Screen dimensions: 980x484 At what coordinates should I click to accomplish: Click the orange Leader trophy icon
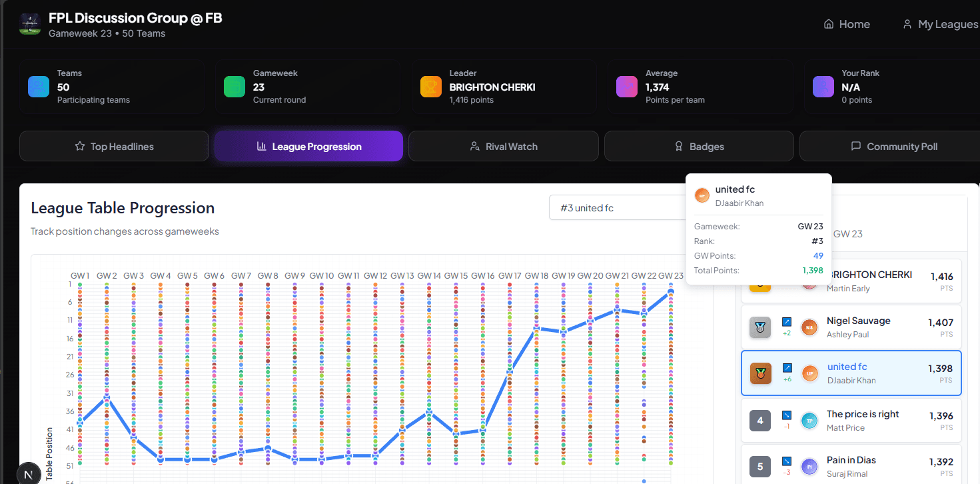click(431, 87)
